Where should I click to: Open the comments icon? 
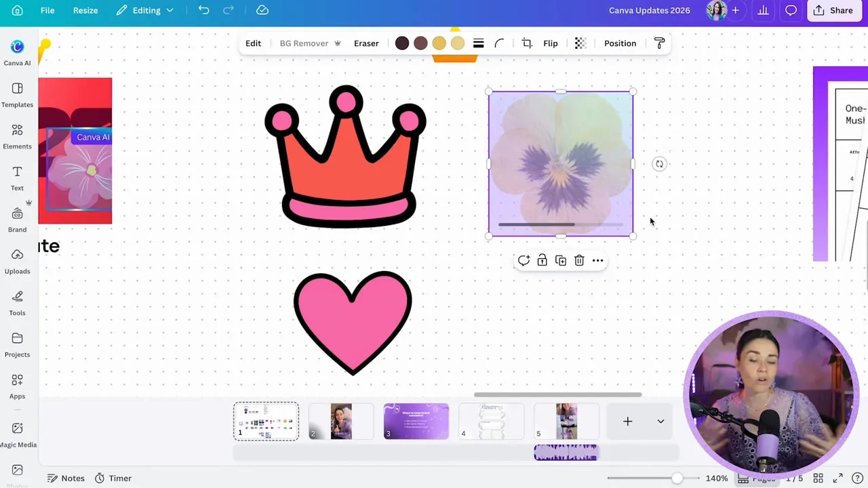pyautogui.click(x=791, y=10)
